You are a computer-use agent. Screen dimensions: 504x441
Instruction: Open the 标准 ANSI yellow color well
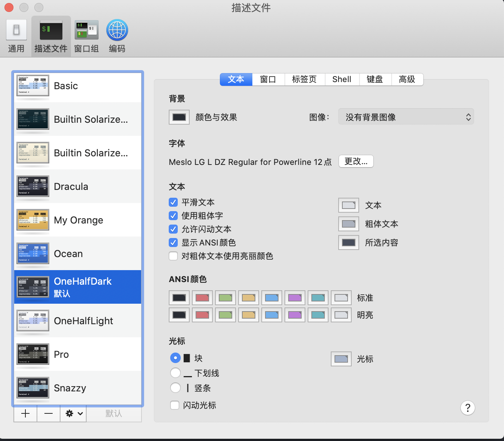(x=249, y=298)
